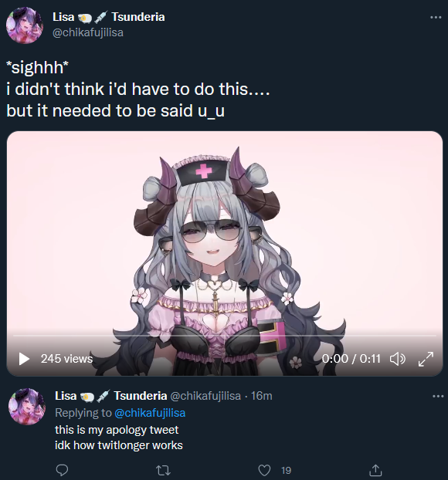Screen dimensions: 448x480
Task: Seek along the video progress bar
Action: coord(225,336)
